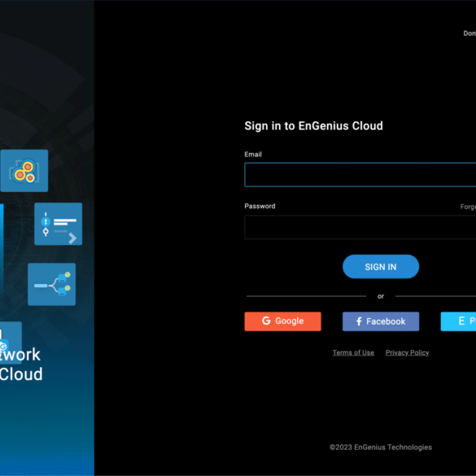Click the Password input field
Image resolution: width=476 pixels, height=476 pixels.
click(x=360, y=227)
